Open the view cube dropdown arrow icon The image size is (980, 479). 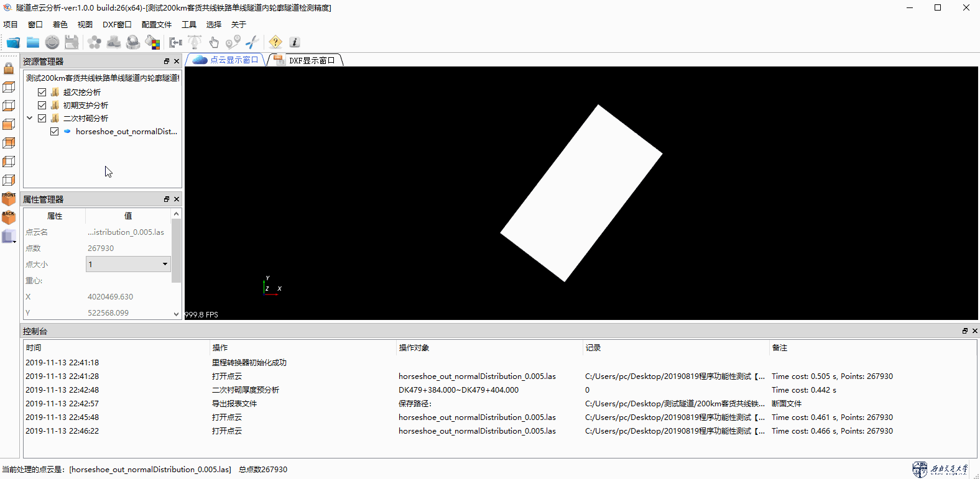tap(14, 242)
